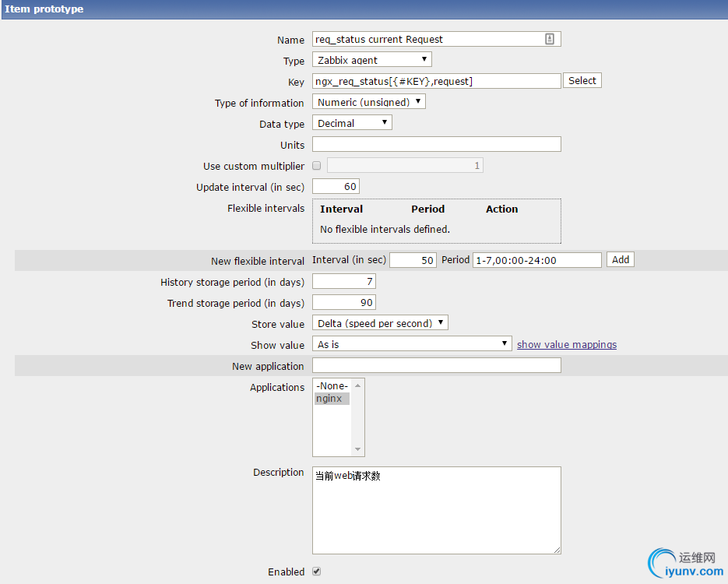This screenshot has height=584, width=728.
Task: Click Applications list scroll down arrow
Action: point(357,449)
